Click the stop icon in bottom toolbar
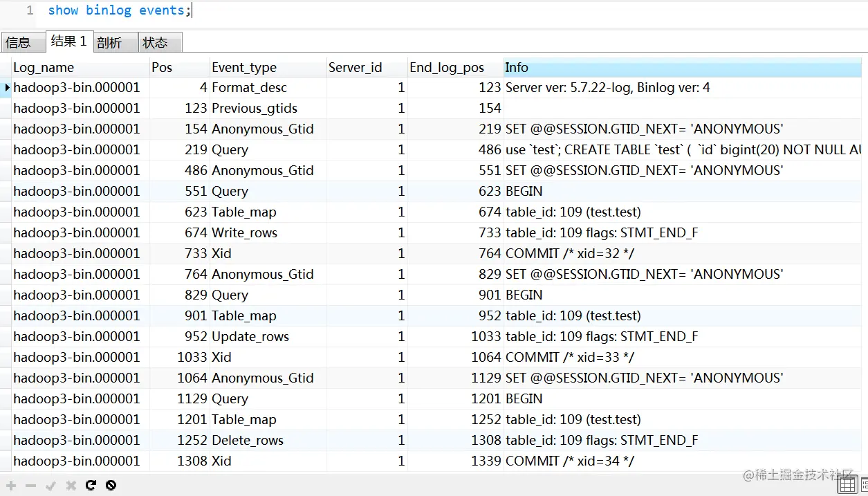Image resolution: width=868 pixels, height=496 pixels. (x=111, y=486)
